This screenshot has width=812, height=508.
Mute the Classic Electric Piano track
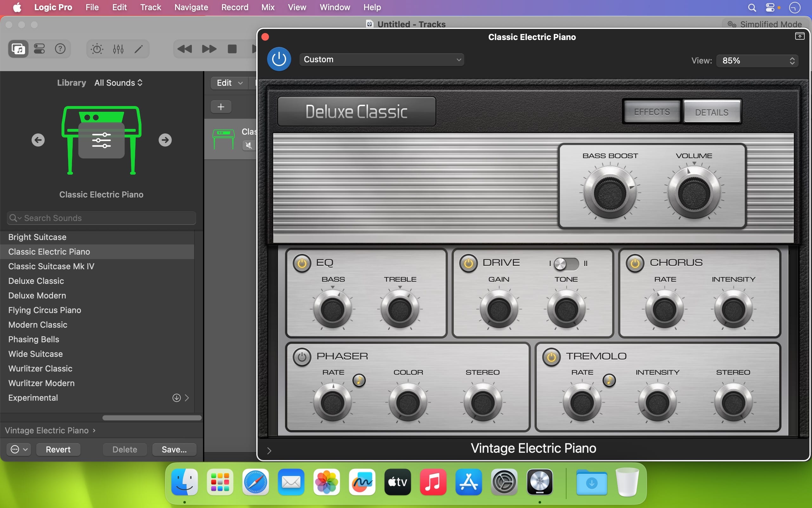pyautogui.click(x=249, y=145)
